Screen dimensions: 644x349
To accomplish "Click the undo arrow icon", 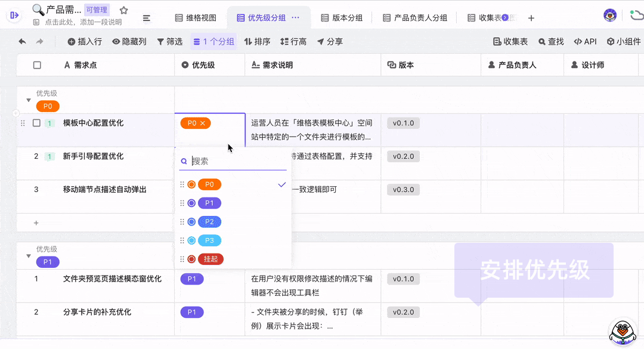I will coord(22,42).
